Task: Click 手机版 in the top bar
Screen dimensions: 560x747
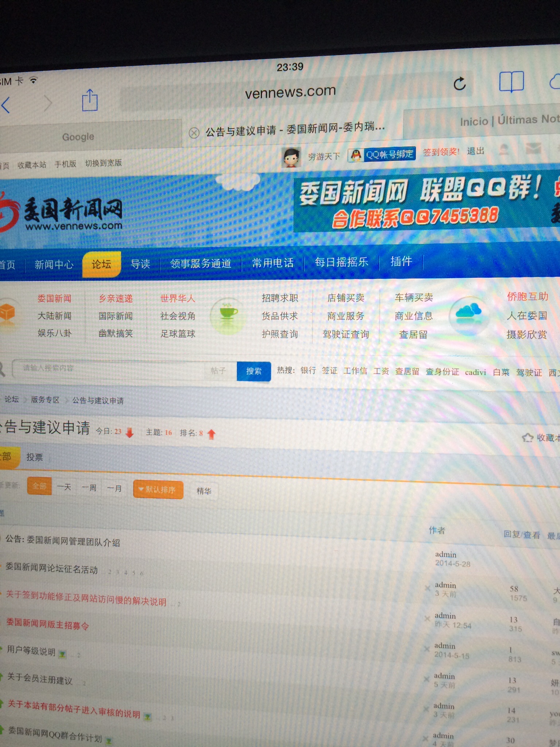Action: pyautogui.click(x=65, y=164)
